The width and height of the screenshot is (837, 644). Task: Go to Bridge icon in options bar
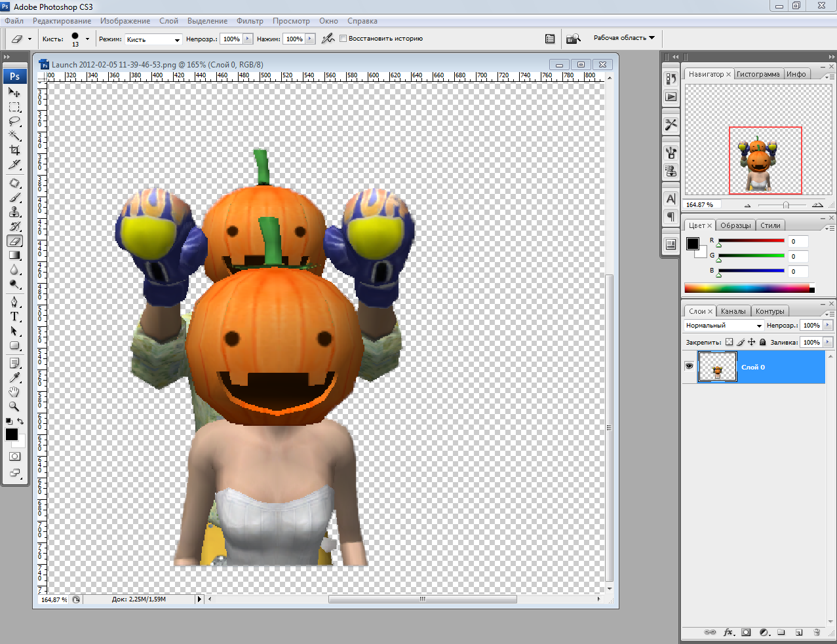point(574,39)
